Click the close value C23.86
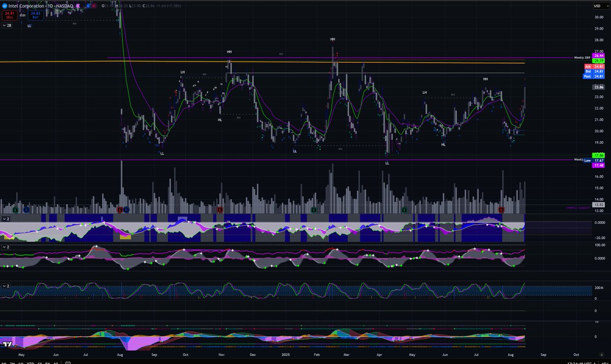This screenshot has height=364, width=611. tap(149, 6)
